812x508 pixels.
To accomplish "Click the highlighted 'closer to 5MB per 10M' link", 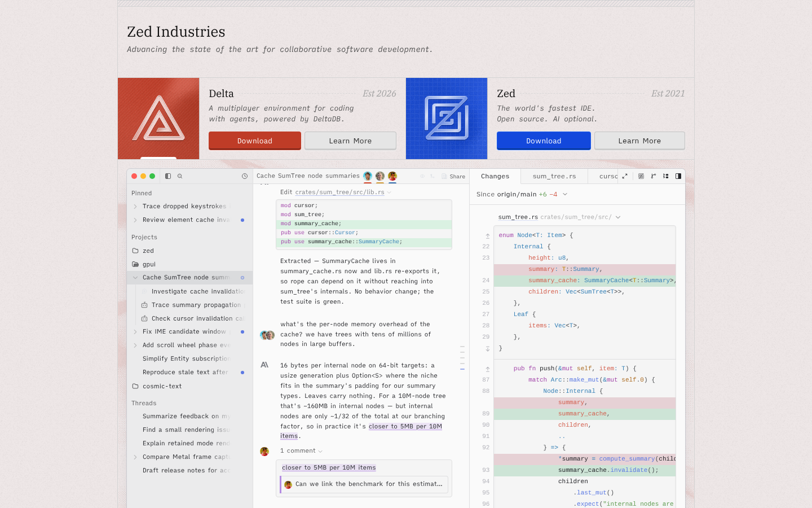I will tap(405, 427).
